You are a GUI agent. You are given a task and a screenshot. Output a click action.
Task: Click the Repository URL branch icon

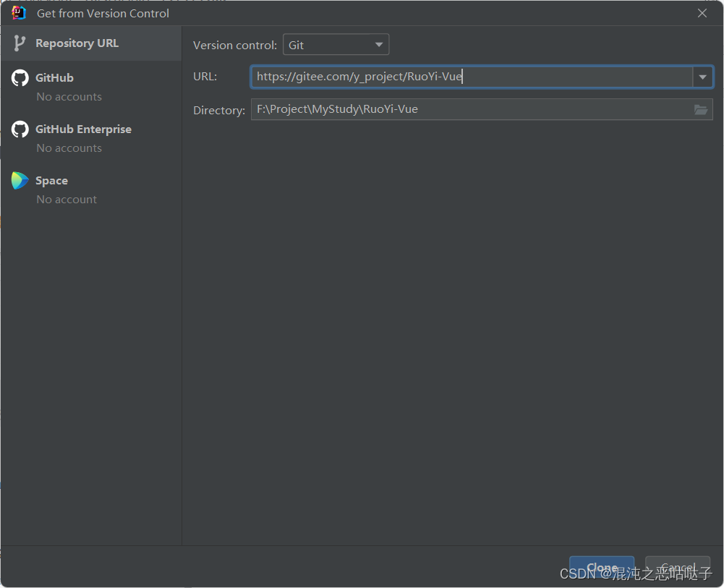20,43
